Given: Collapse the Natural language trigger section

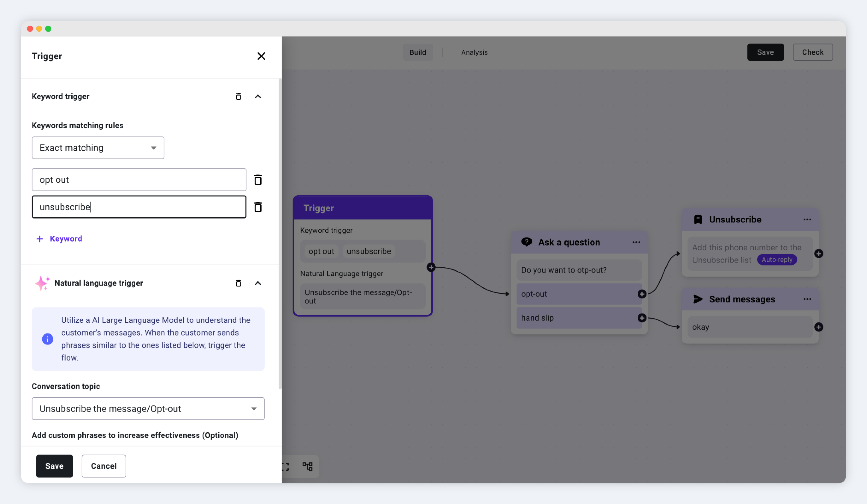Looking at the screenshot, I should coord(258,283).
